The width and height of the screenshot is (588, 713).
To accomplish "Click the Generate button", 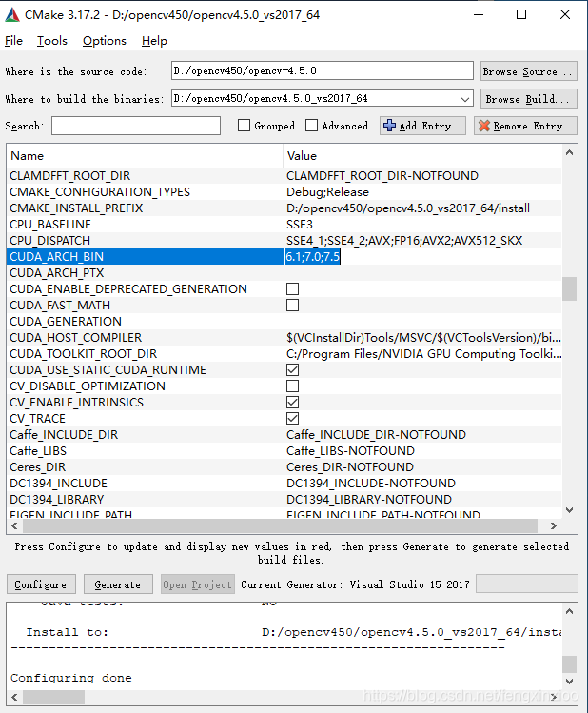I will (118, 584).
